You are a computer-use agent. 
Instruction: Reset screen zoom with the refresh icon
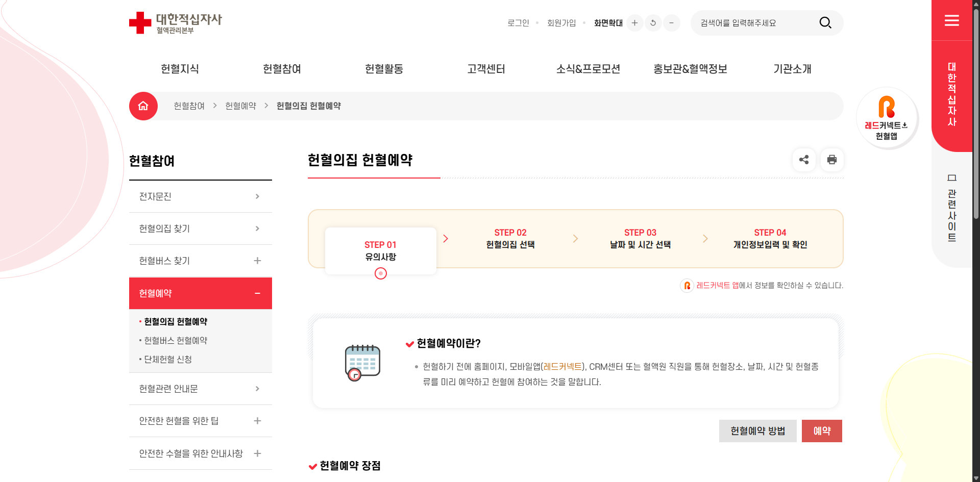653,23
